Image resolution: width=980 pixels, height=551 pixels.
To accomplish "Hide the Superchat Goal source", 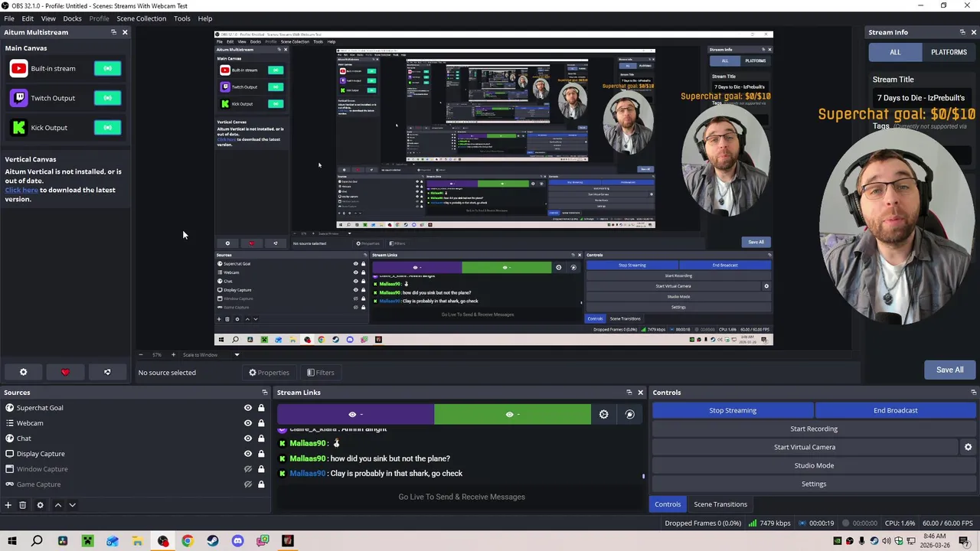I will click(247, 408).
